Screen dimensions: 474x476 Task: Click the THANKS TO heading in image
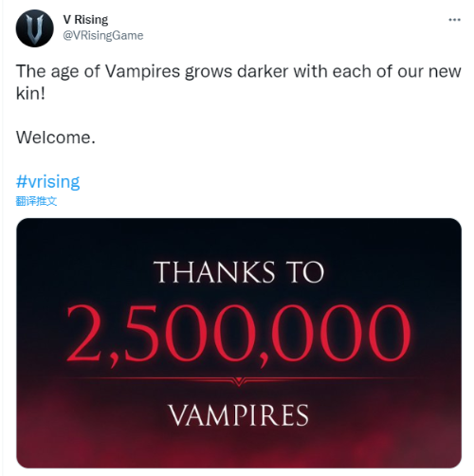(x=239, y=272)
